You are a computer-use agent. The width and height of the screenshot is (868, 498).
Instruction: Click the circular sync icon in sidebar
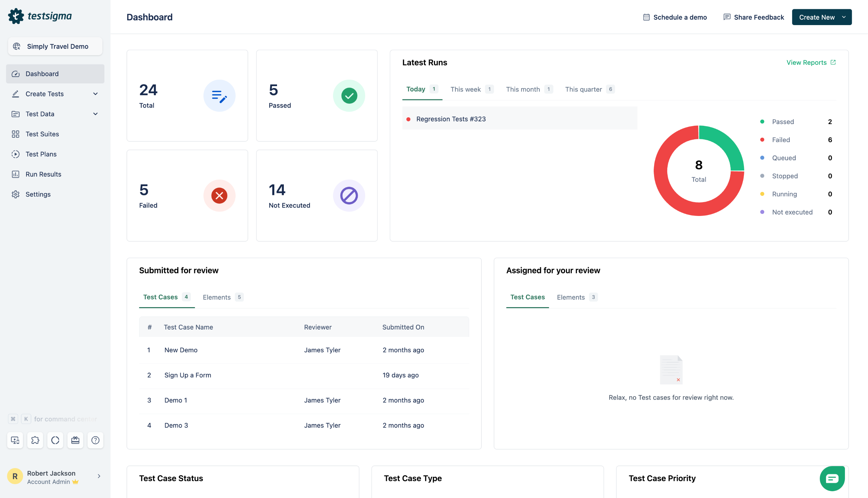[x=55, y=440]
